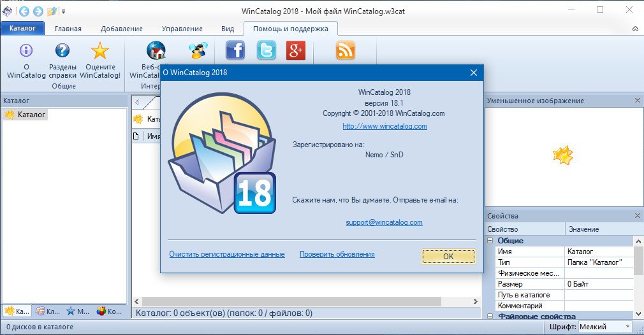Switch to the Главная ribbon tab
The image size is (644, 335).
(x=68, y=29)
